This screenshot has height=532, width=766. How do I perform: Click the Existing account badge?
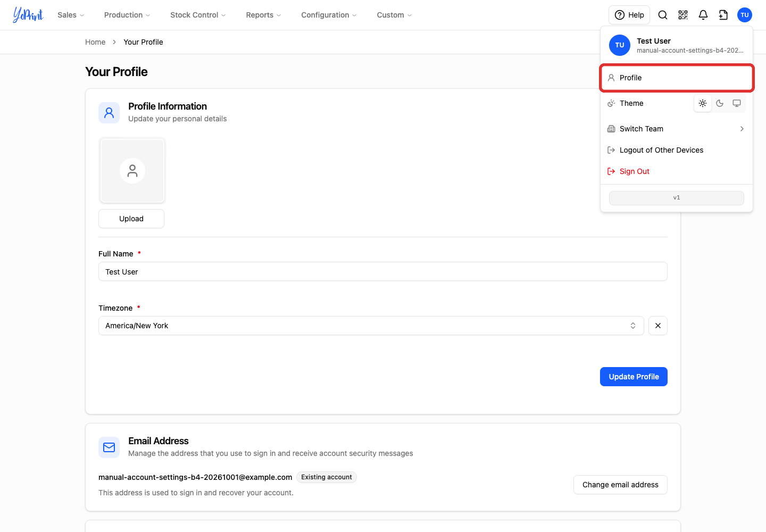click(327, 477)
